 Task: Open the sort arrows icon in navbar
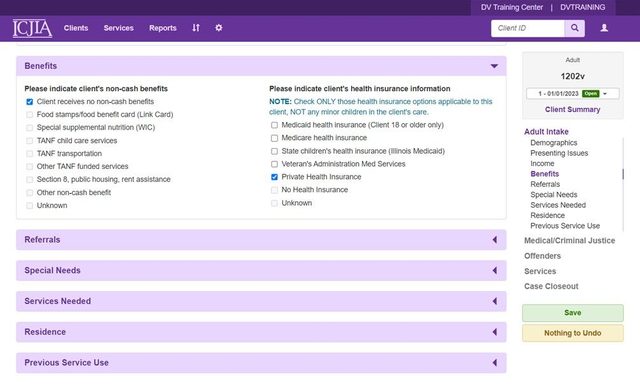(x=196, y=28)
